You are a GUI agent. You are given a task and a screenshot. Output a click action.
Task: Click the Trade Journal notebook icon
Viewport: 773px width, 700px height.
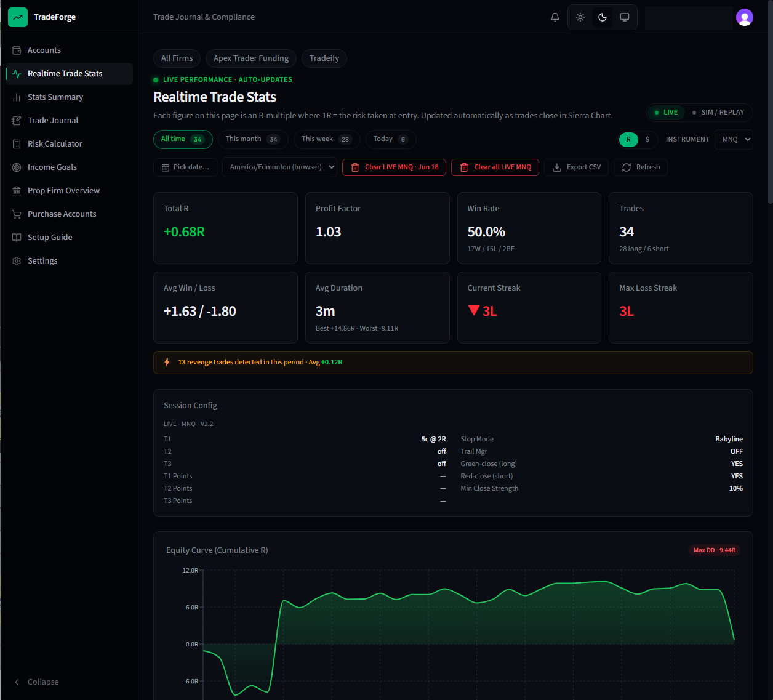click(x=17, y=121)
